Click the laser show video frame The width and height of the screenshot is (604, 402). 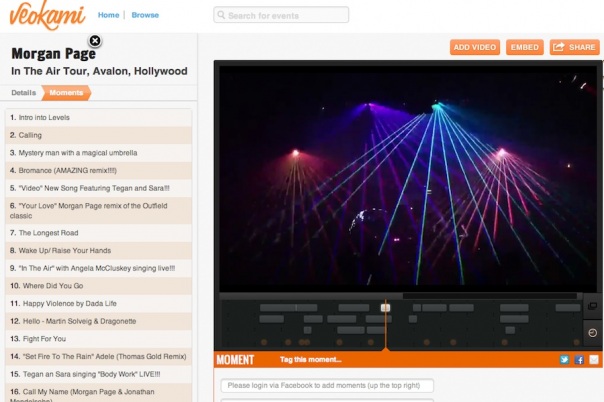tap(408, 179)
